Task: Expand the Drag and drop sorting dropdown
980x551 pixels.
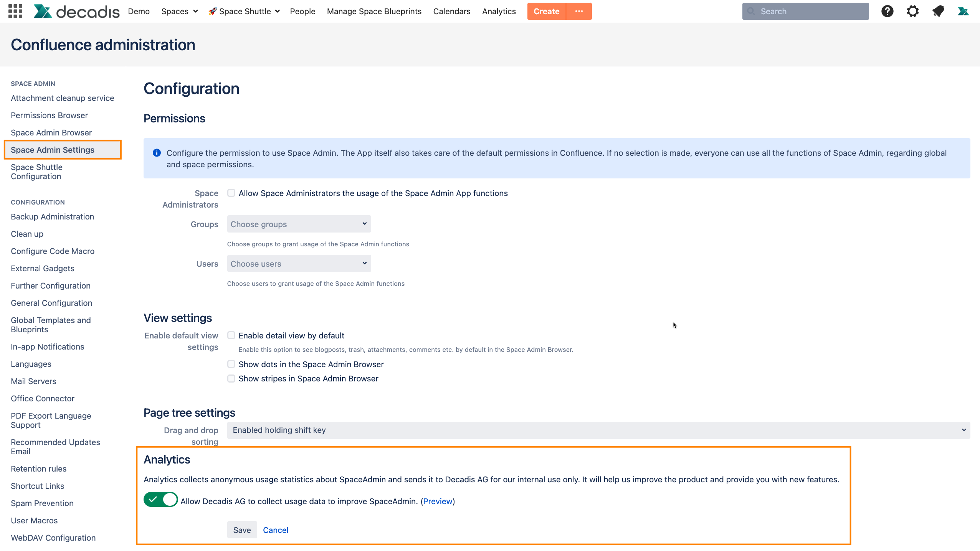Action: [x=598, y=430]
